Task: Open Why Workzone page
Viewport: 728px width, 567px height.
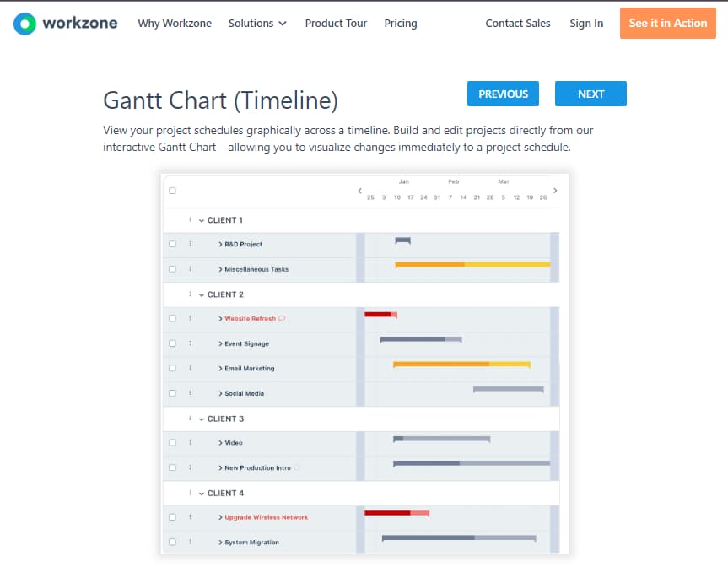Action: click(x=175, y=24)
